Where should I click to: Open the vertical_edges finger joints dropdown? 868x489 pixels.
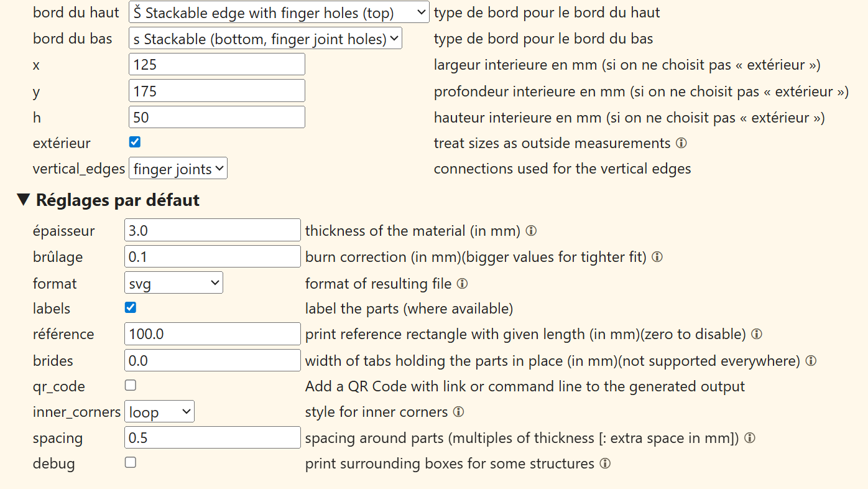(178, 169)
